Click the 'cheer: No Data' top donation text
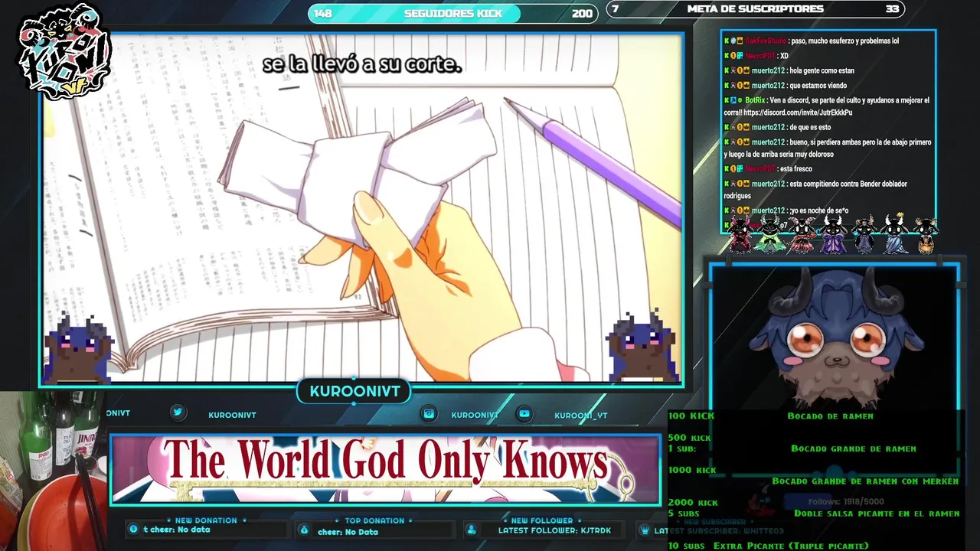 click(348, 532)
